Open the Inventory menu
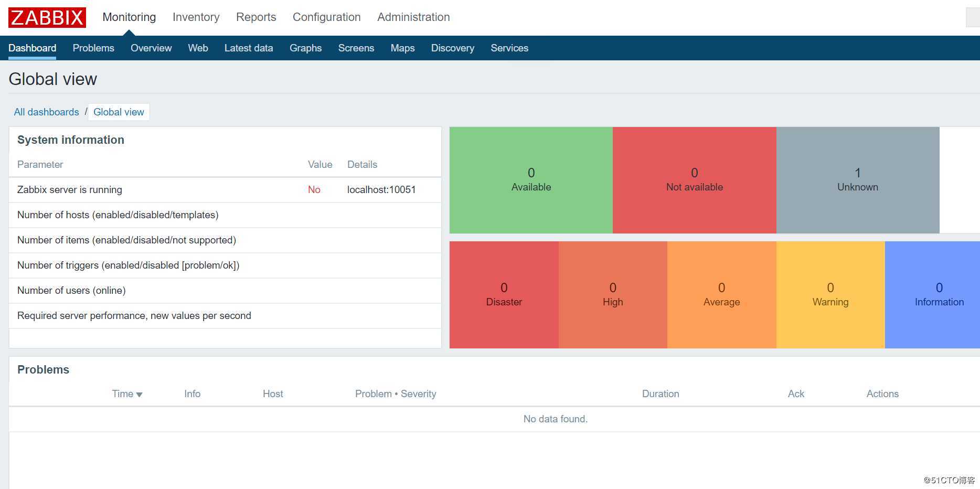Viewport: 980px width, 489px height. pos(196,17)
